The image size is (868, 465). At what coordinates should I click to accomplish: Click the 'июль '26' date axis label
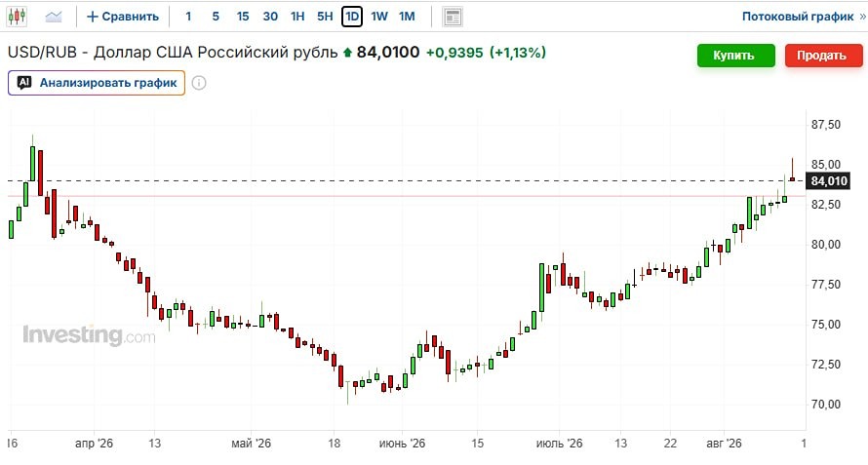click(x=559, y=444)
